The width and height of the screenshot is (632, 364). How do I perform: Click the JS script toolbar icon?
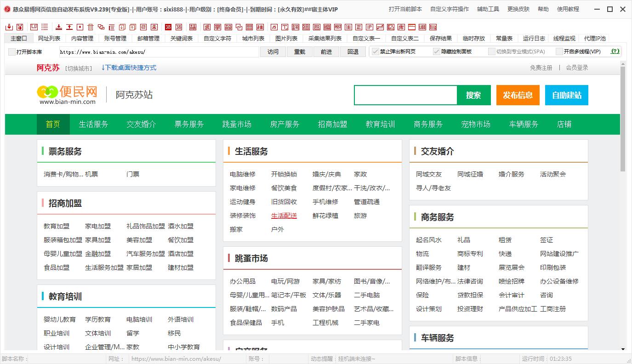274,27
